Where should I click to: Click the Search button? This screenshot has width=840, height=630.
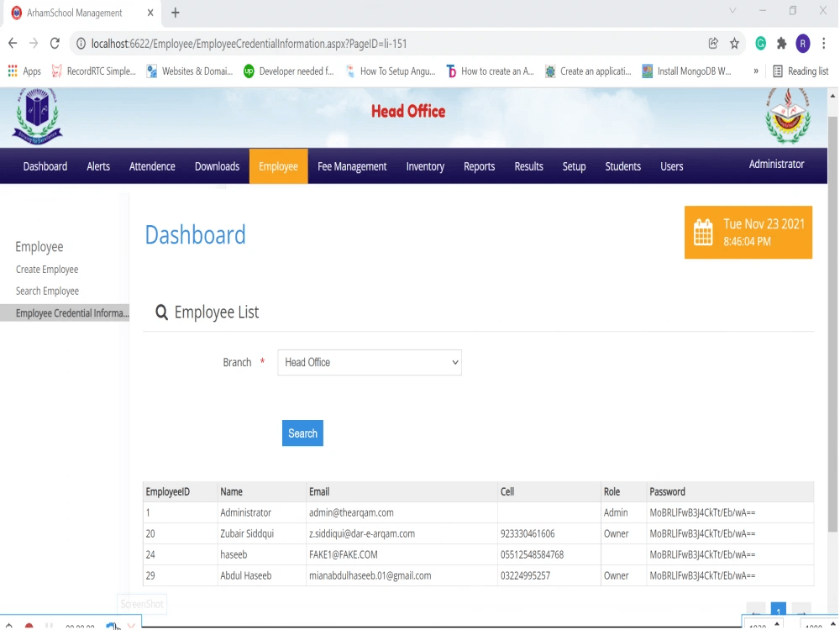click(302, 433)
